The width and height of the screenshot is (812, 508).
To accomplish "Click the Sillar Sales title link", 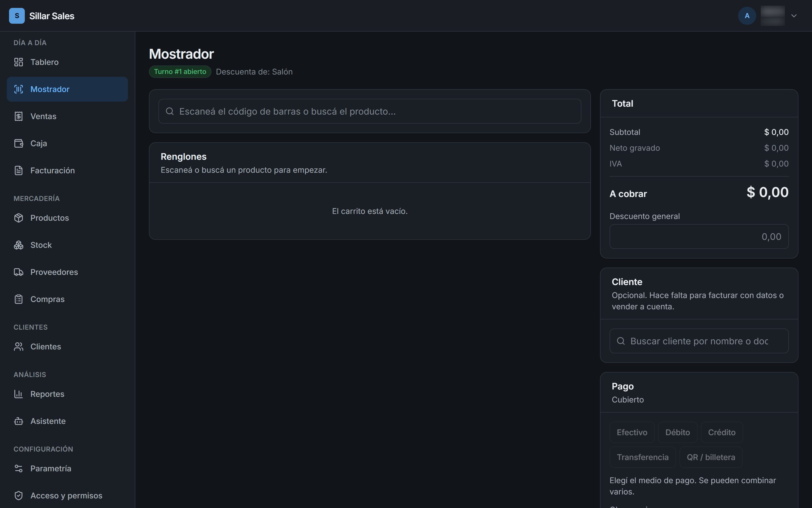I will (52, 16).
